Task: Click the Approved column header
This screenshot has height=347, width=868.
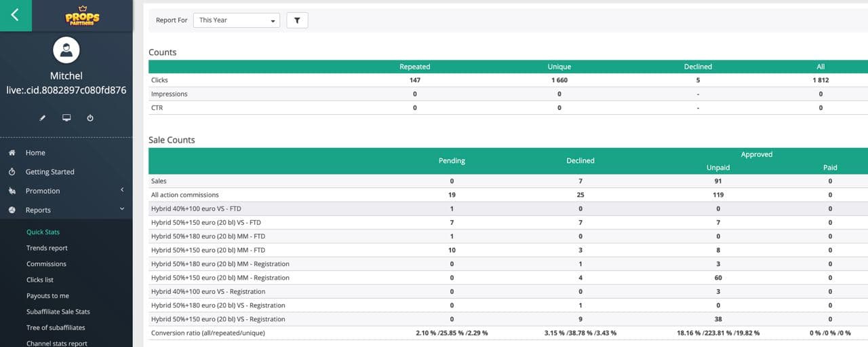Action: [x=757, y=154]
